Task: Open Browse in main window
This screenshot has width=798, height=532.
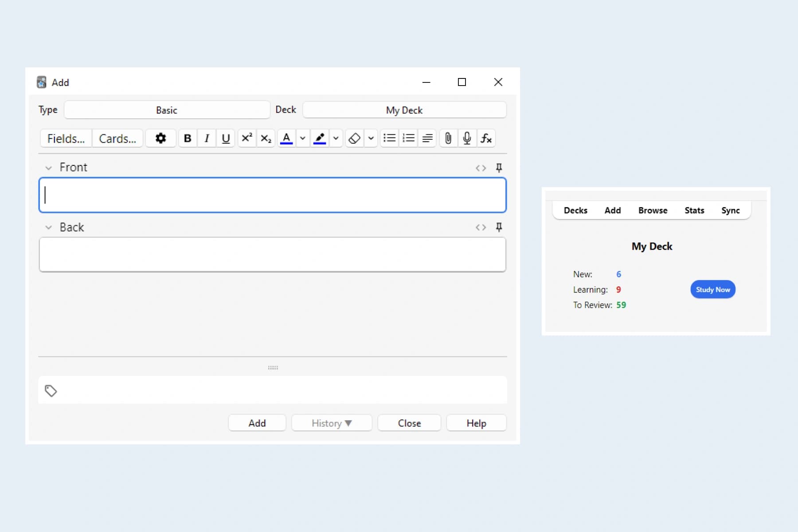Action: point(653,211)
